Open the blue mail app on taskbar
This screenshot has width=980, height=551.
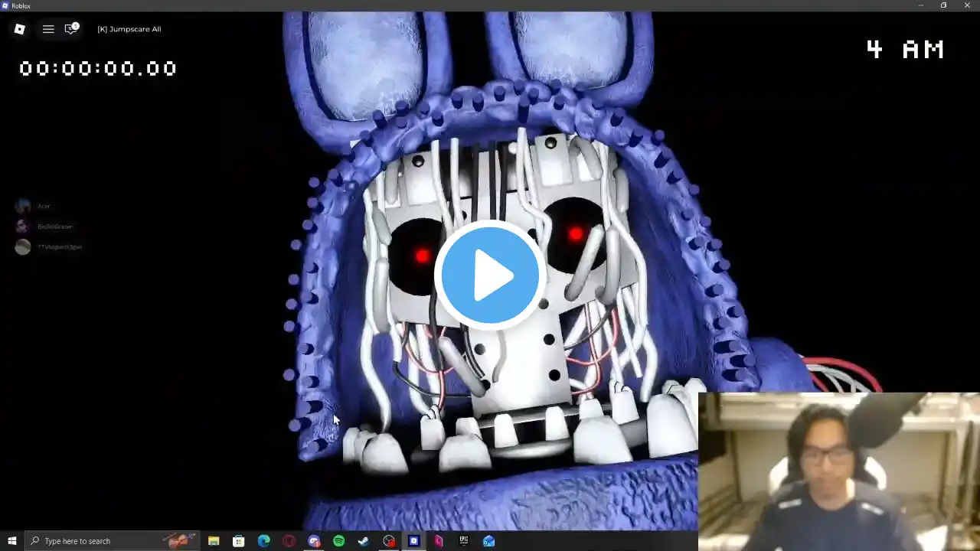pos(489,541)
